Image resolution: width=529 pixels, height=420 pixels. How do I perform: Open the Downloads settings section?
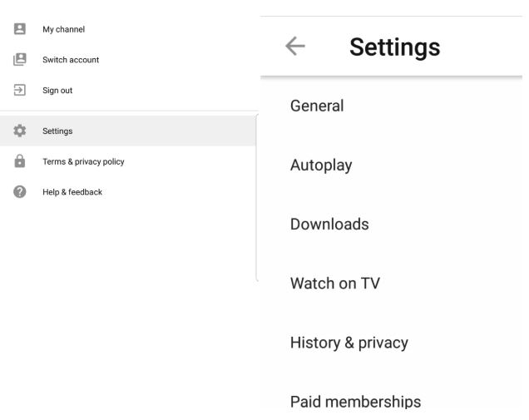pos(392,225)
